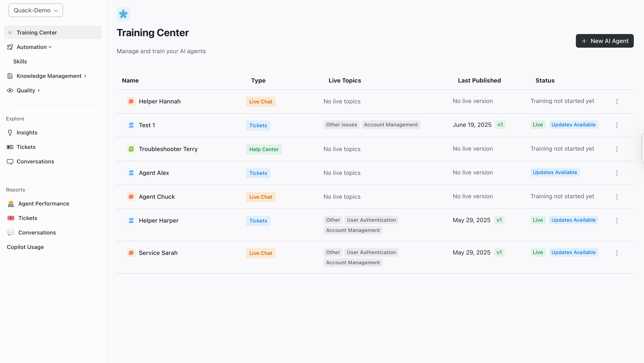The width and height of the screenshot is (644, 363).
Task: Open options menu for Helper Hannah row
Action: click(x=617, y=101)
